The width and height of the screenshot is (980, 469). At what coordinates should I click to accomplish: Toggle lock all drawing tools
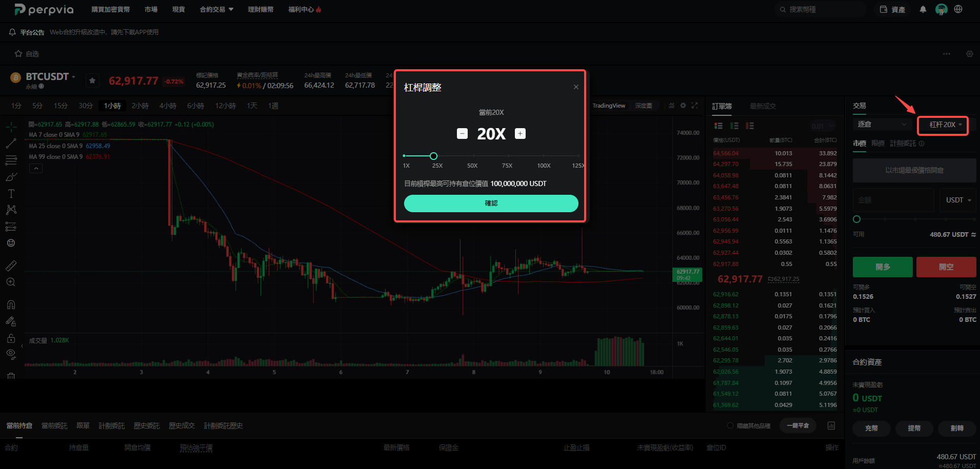[11, 338]
